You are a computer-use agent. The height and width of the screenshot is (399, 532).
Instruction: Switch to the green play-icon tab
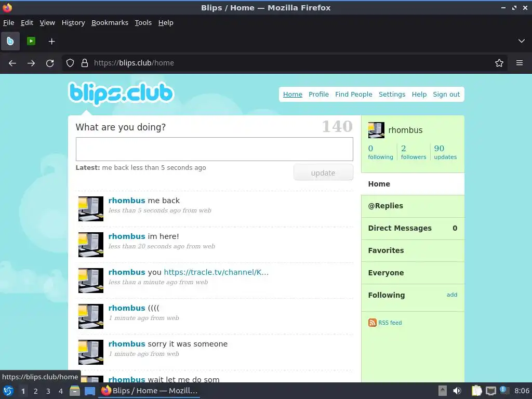(x=31, y=41)
